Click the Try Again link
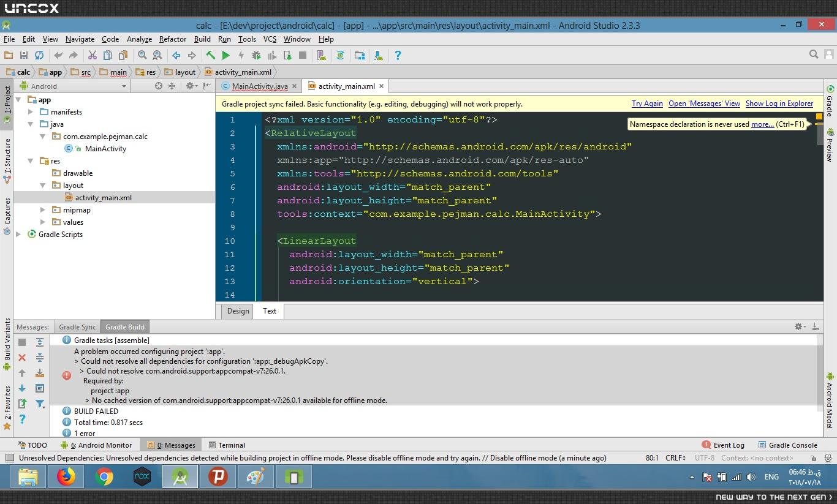 [647, 103]
